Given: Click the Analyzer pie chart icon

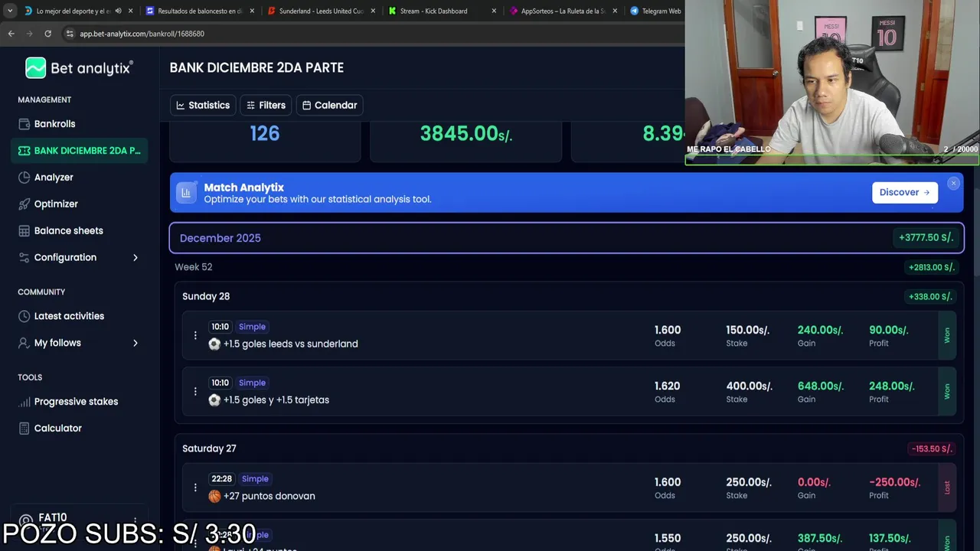Looking at the screenshot, I should click(x=24, y=178).
